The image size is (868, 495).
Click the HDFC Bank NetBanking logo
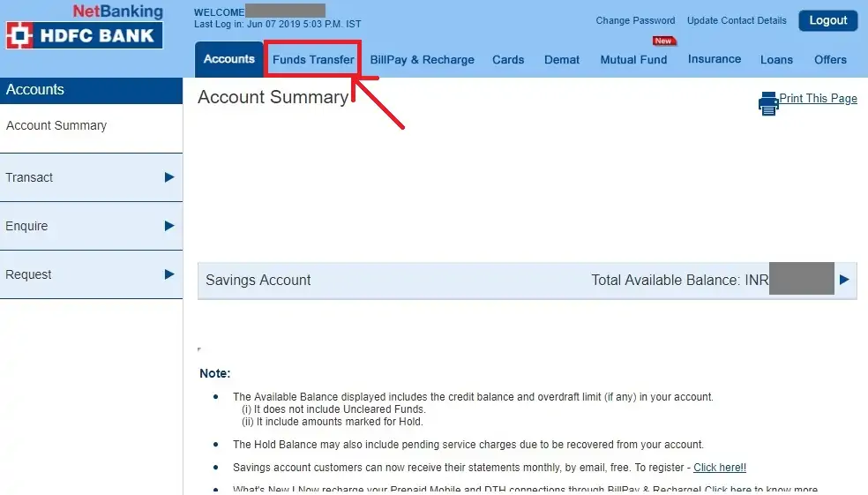tap(85, 26)
